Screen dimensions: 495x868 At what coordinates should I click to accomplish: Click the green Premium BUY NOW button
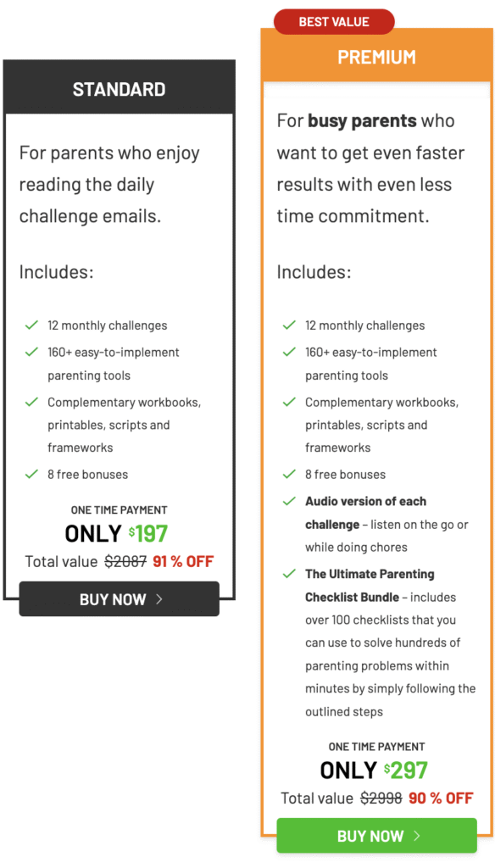click(376, 835)
